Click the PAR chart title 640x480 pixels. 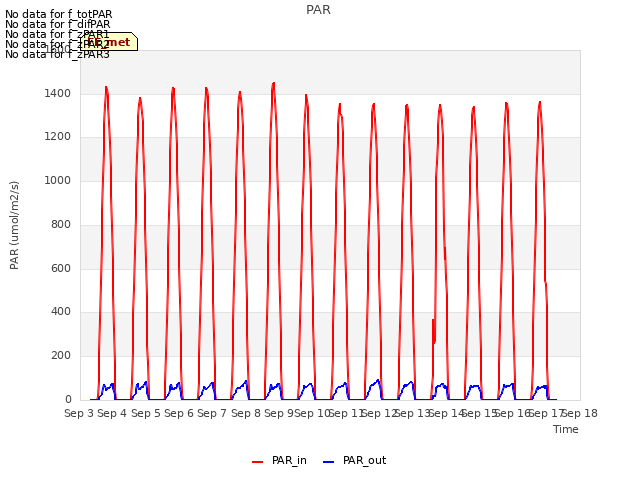[318, 9]
